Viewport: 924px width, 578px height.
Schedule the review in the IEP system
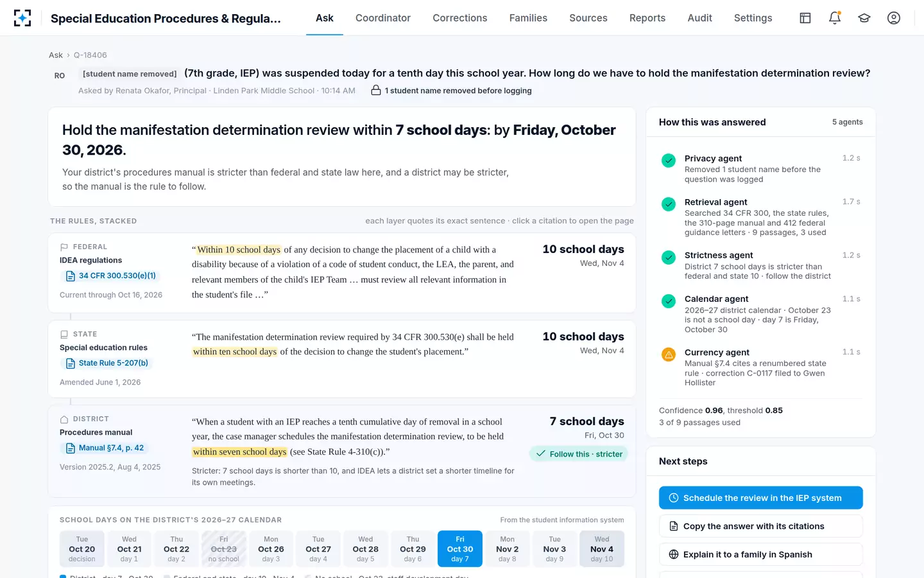tap(760, 498)
